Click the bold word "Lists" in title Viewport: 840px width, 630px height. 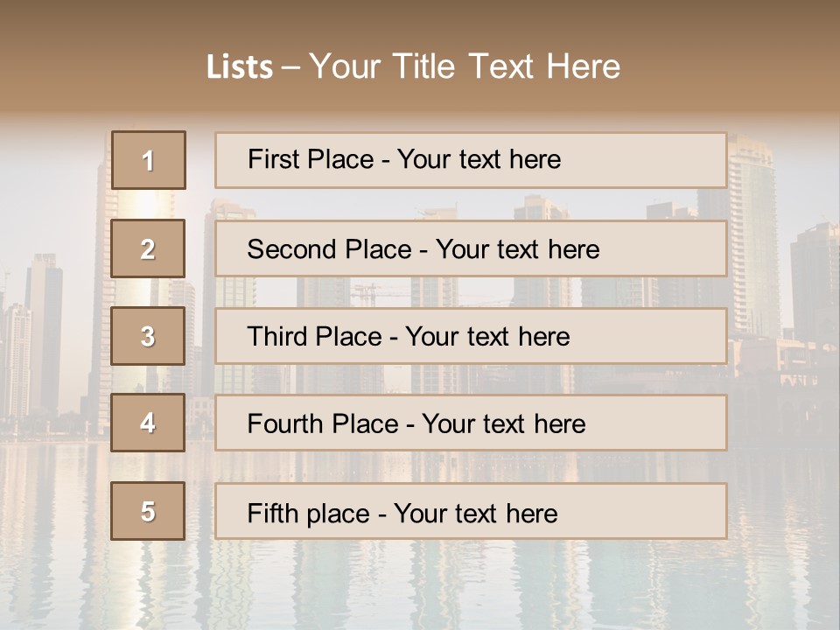239,67
